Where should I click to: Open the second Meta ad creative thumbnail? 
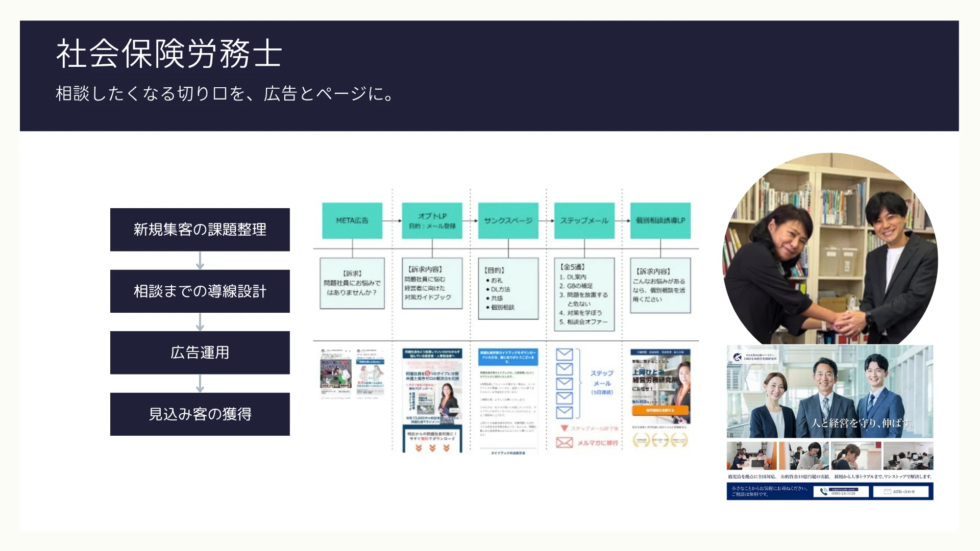(x=370, y=373)
